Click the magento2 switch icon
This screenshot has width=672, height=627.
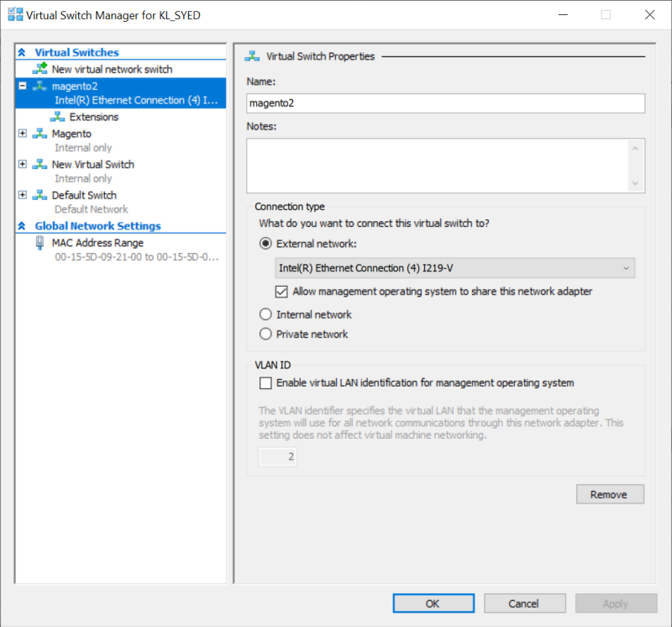[39, 86]
